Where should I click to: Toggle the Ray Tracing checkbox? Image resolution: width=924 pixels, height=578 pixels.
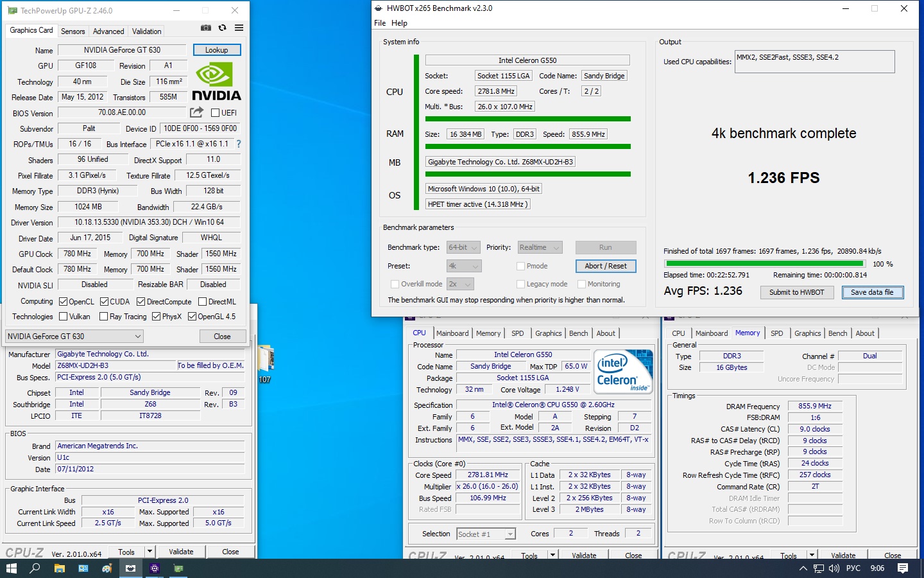pyautogui.click(x=103, y=316)
